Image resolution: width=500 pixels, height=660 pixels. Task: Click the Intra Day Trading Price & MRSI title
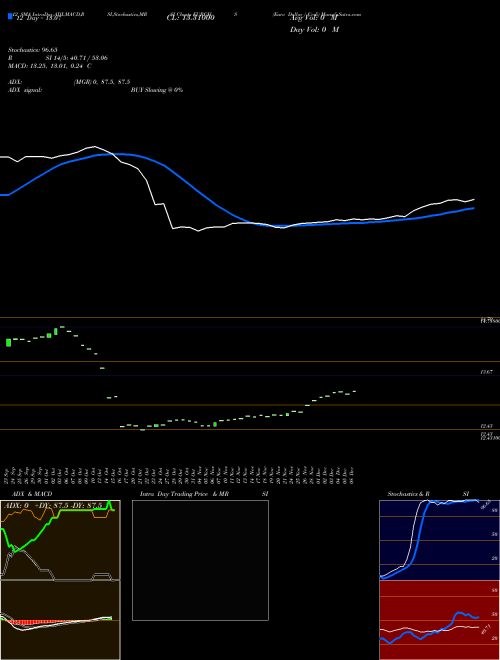[x=204, y=494]
